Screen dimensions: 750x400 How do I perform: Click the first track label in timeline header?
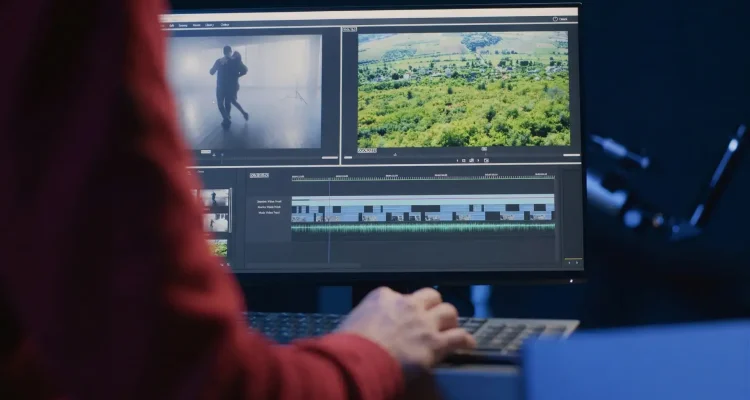[x=269, y=201]
